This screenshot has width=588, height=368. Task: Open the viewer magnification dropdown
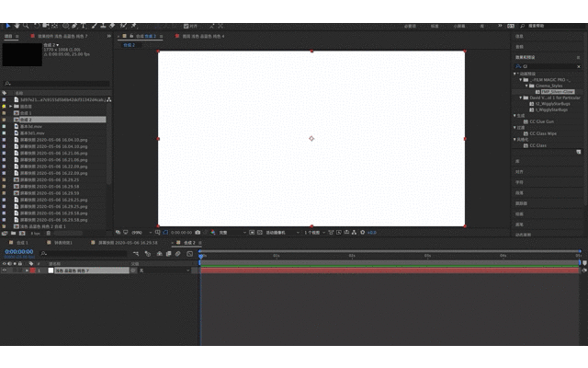coord(141,233)
